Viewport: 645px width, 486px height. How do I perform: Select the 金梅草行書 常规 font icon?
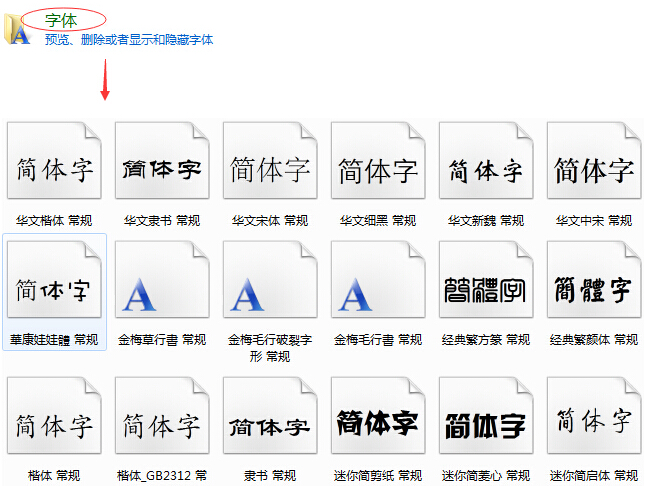(162, 279)
